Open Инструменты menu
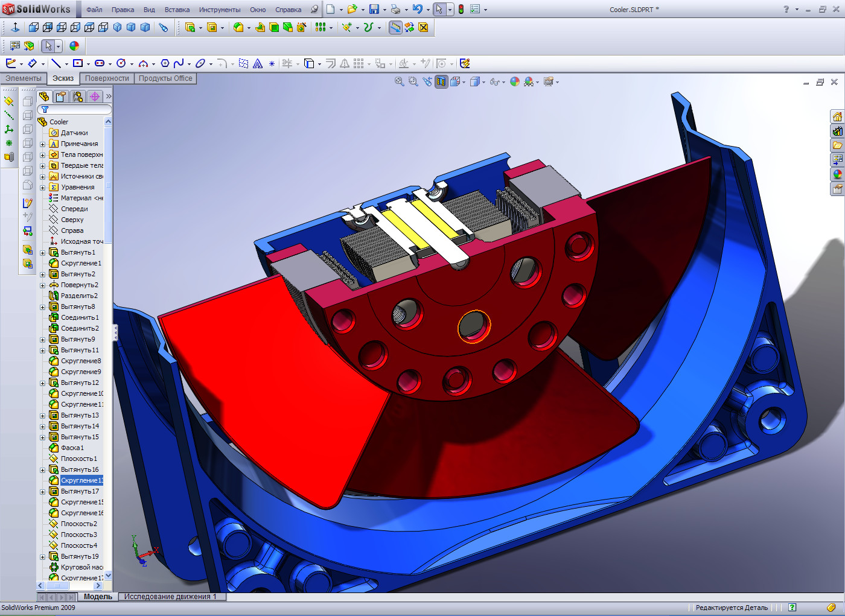This screenshot has width=845, height=616. (220, 10)
